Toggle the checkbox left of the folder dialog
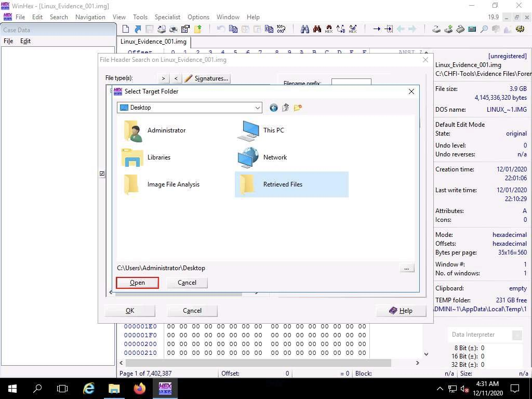Screen dimensions: 532x399 pyautogui.click(x=102, y=174)
